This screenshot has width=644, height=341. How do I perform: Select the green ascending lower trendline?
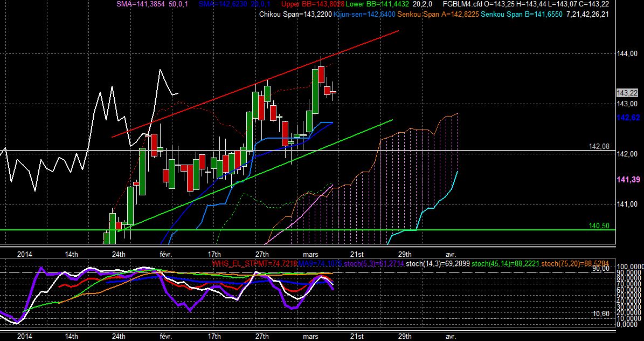pos(255,175)
